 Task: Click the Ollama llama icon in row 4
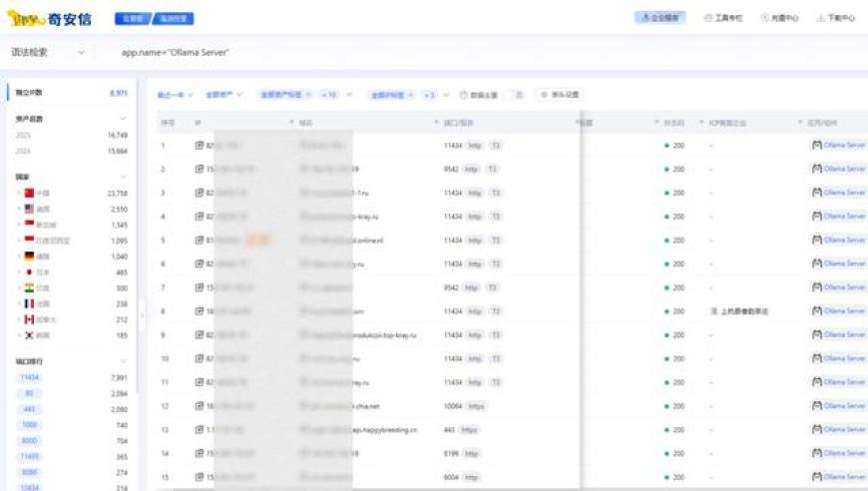817,216
